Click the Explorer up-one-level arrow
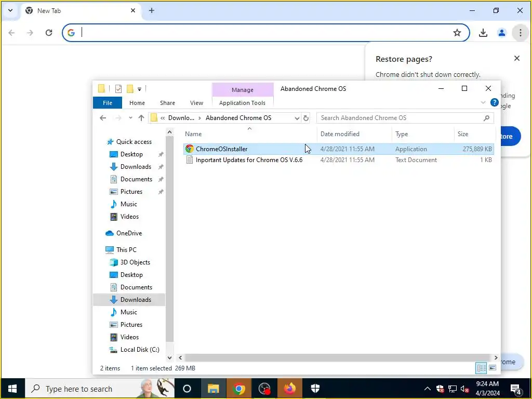Screen dimensions: 532x399 click(x=141, y=118)
